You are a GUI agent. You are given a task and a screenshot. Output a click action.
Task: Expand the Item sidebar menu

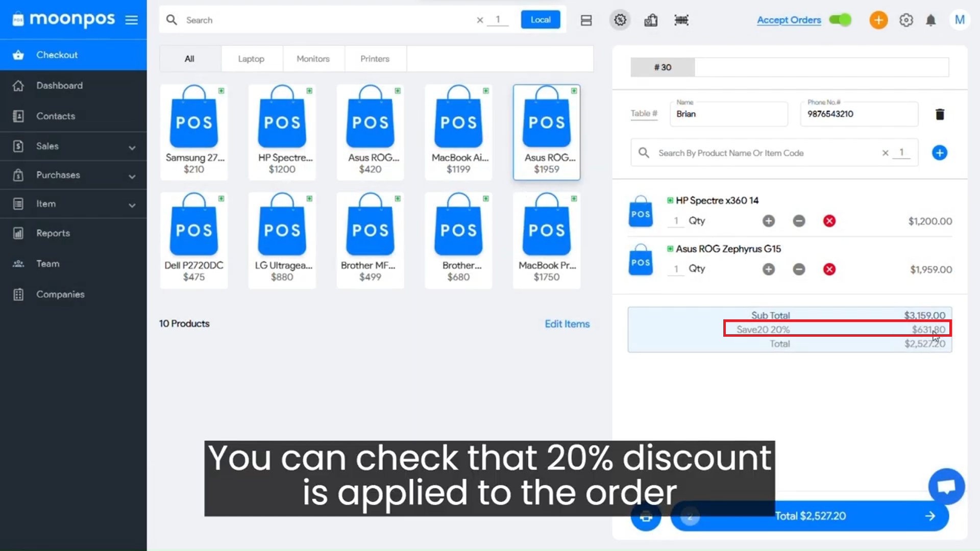click(73, 204)
